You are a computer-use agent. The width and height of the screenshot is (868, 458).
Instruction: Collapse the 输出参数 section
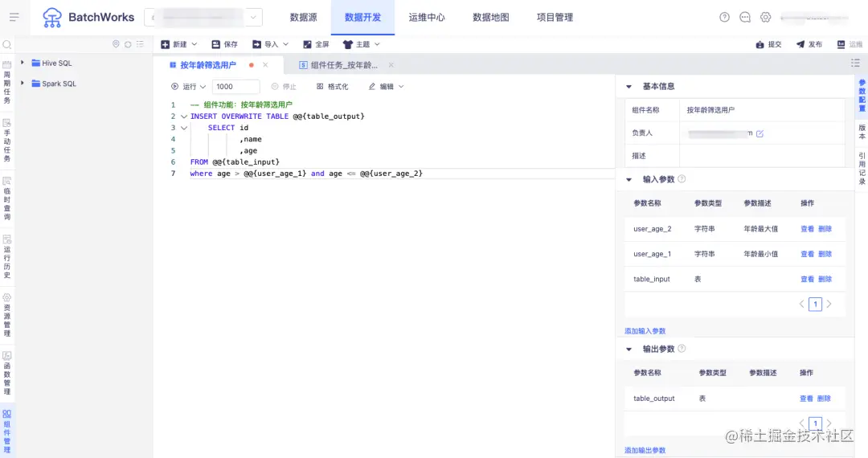click(628, 349)
